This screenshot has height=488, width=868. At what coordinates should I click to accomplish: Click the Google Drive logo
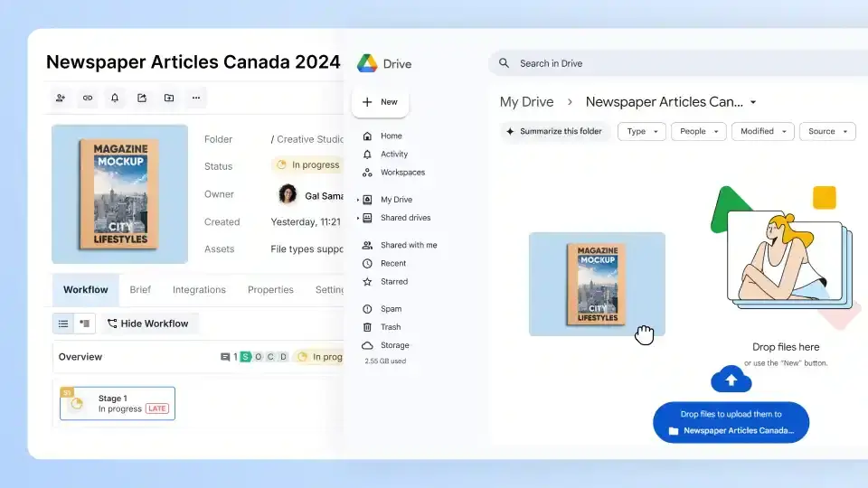[367, 63]
